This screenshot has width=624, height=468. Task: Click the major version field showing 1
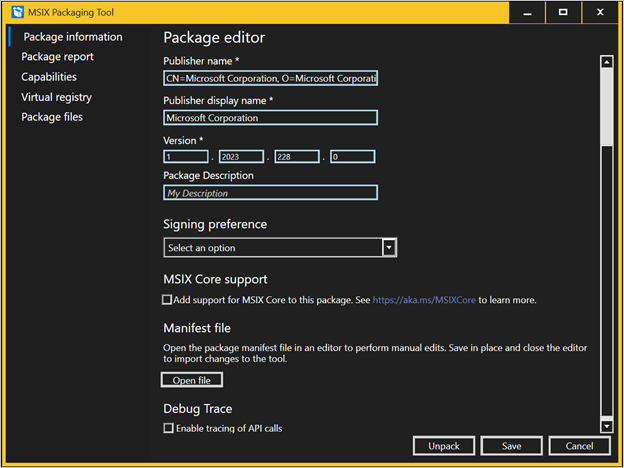tap(186, 157)
